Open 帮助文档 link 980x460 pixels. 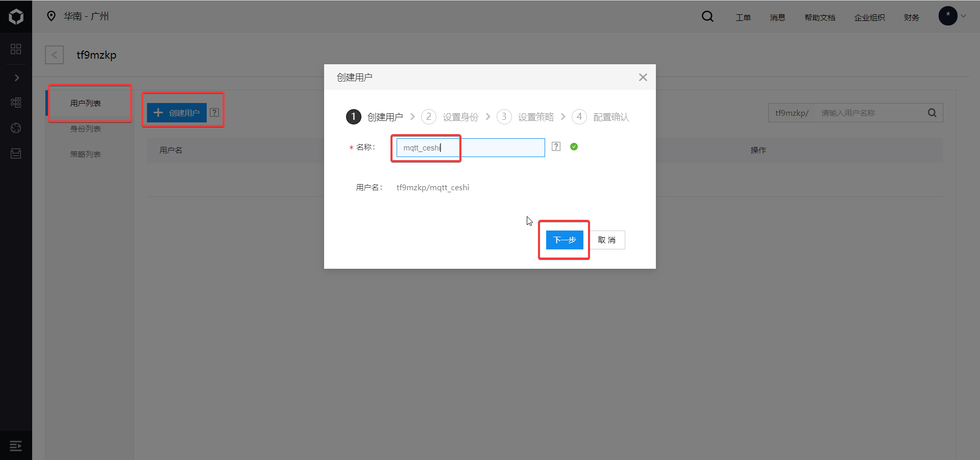click(820, 17)
